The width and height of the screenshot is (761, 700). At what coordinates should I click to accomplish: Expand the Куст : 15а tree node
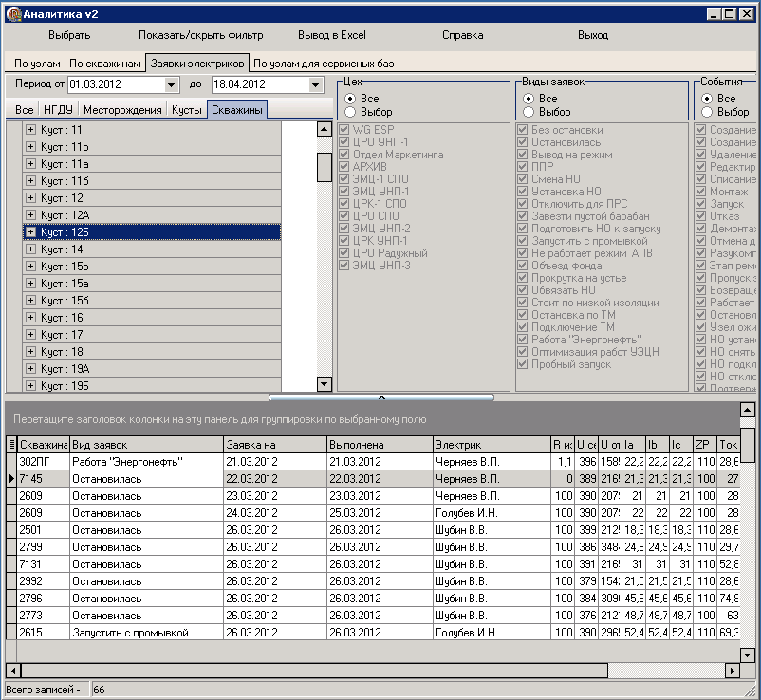coord(30,284)
